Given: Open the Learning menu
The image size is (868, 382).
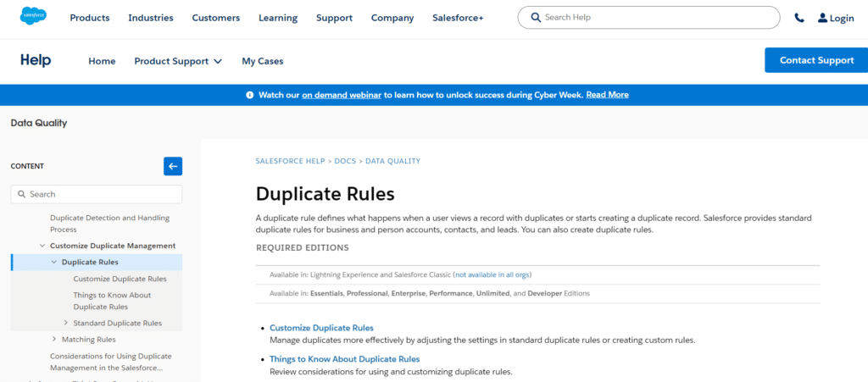Looking at the screenshot, I should (278, 18).
